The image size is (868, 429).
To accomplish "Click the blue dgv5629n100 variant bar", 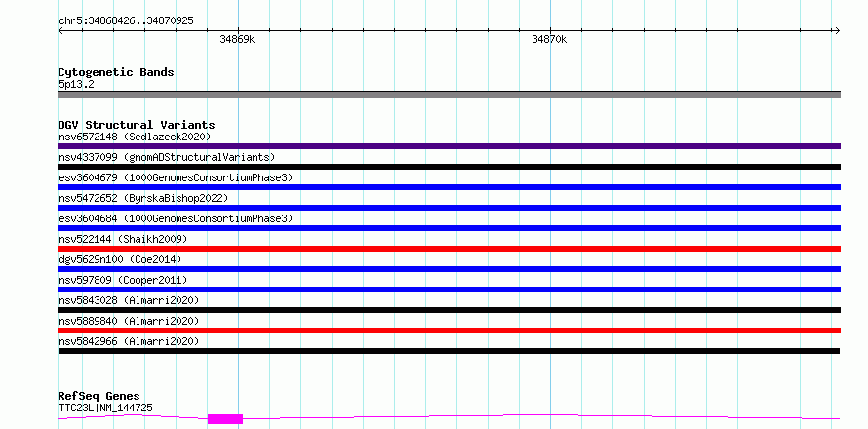I will (x=449, y=269).
